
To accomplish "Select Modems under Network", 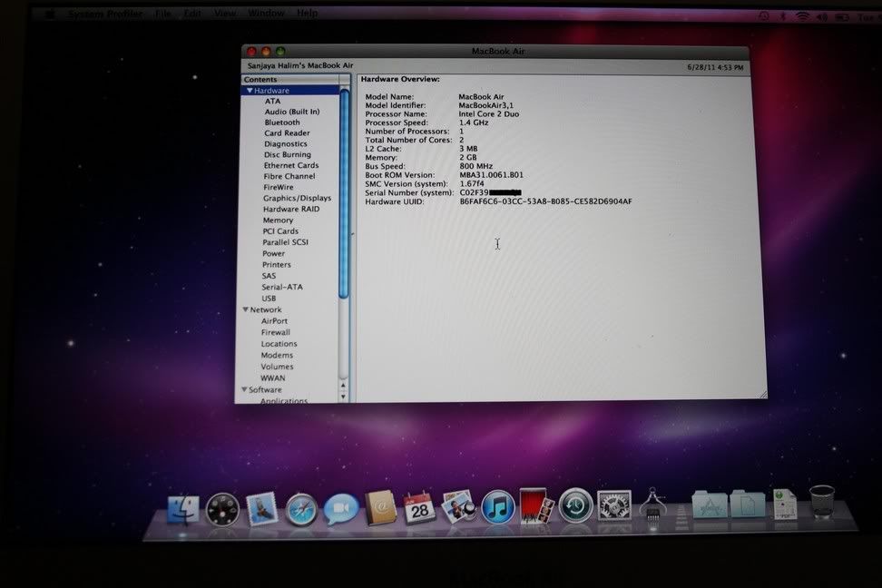I will (277, 355).
